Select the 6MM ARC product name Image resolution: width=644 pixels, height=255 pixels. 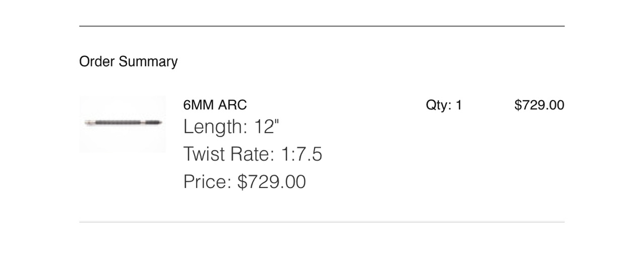point(215,105)
